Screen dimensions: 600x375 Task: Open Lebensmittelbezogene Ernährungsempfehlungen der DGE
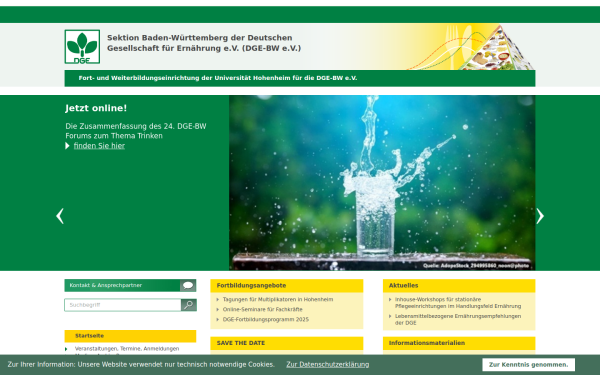pos(458,320)
